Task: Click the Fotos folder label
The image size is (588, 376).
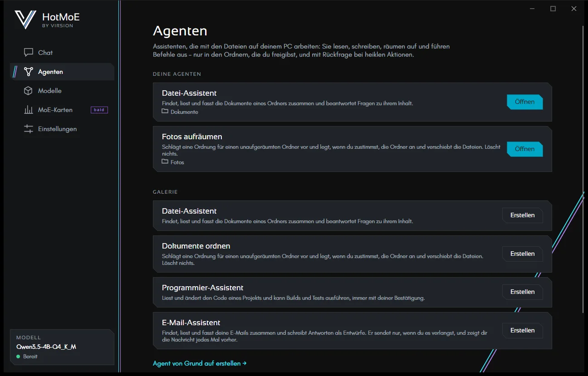Action: point(177,162)
